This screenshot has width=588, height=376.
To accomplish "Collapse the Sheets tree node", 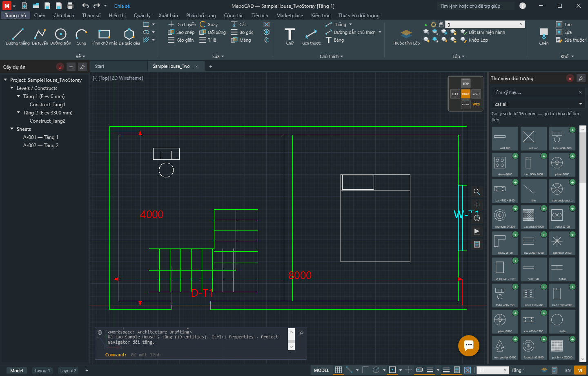I will 12,129.
